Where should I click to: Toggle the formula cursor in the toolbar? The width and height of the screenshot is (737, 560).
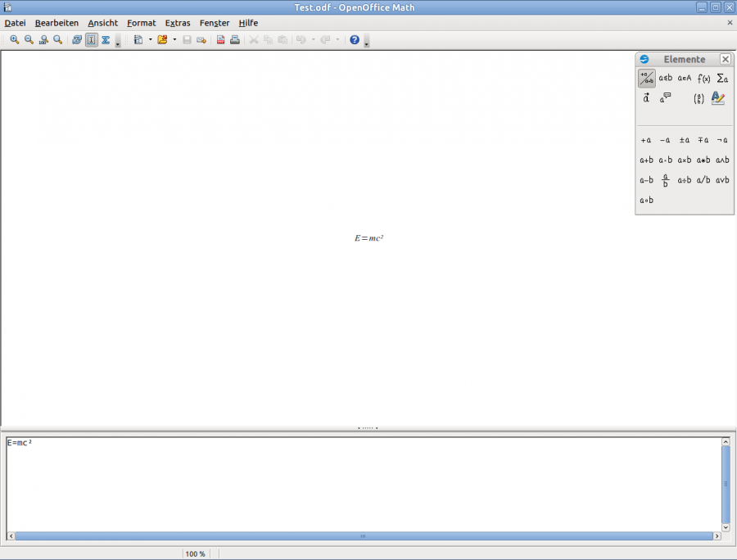[90, 39]
